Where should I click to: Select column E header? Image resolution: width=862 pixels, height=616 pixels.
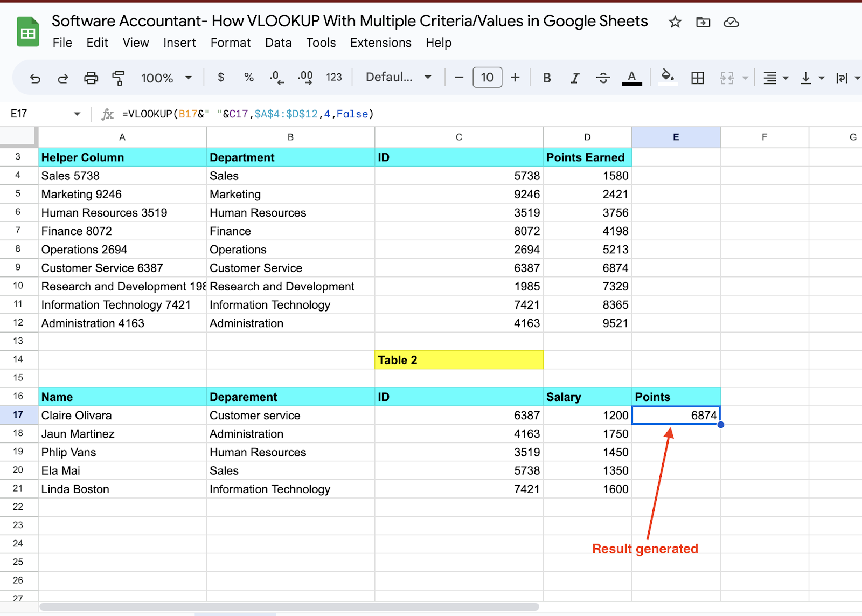click(x=676, y=137)
